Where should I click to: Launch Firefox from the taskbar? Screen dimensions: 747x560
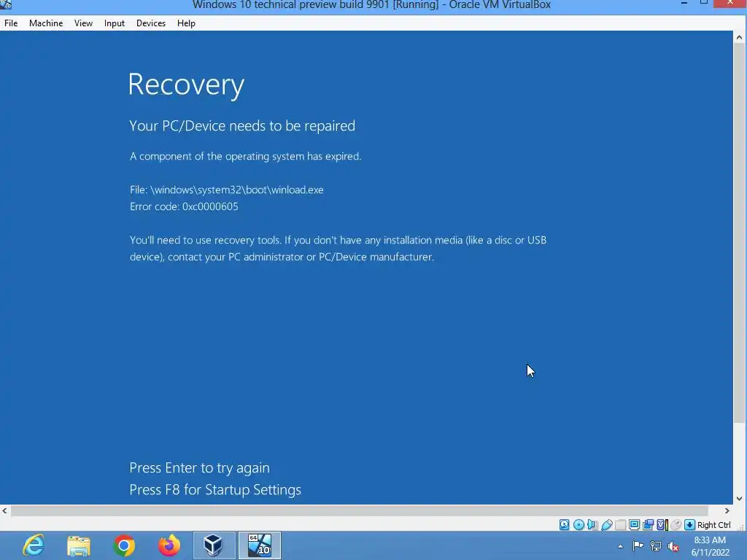169,545
